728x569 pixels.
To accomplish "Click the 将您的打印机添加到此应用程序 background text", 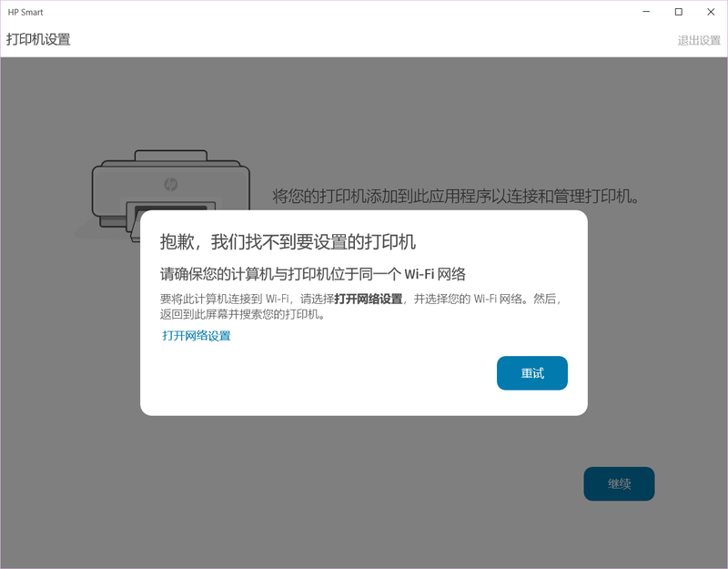I will pyautogui.click(x=456, y=197).
